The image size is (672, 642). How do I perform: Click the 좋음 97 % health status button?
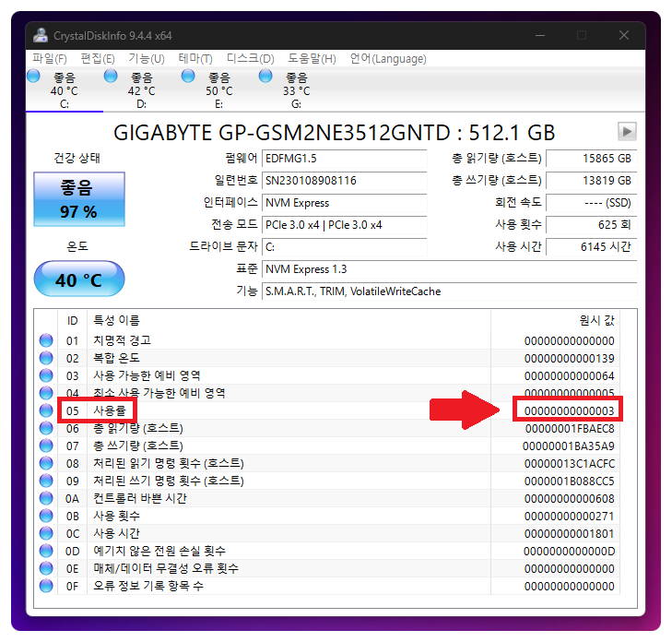(x=79, y=199)
